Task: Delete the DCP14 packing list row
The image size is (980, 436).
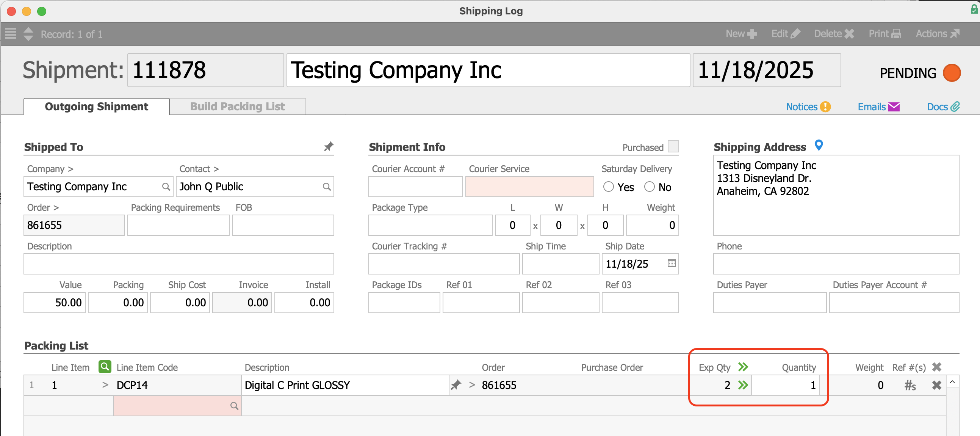Action: tap(936, 385)
